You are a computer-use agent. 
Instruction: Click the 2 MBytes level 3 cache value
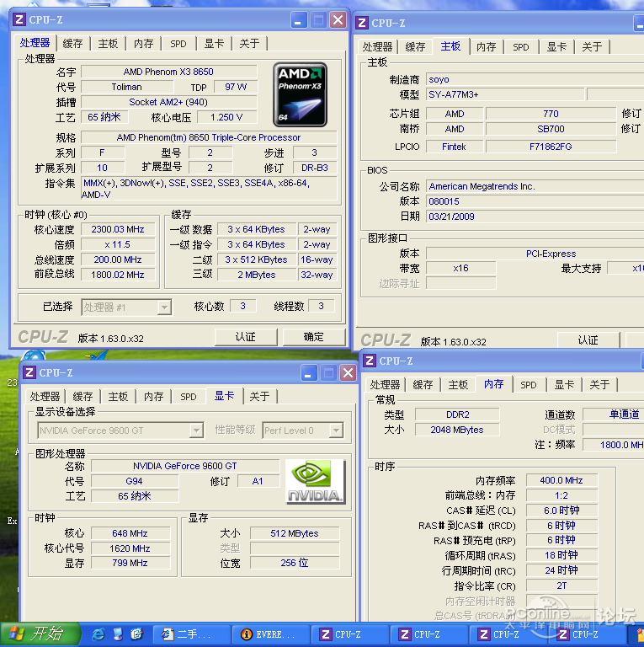coord(257,275)
